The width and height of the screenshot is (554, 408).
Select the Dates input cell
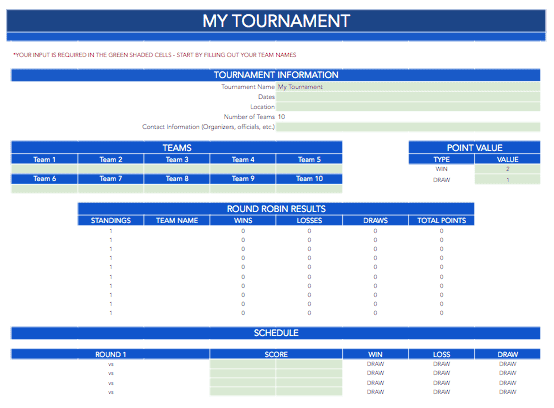[408, 97]
